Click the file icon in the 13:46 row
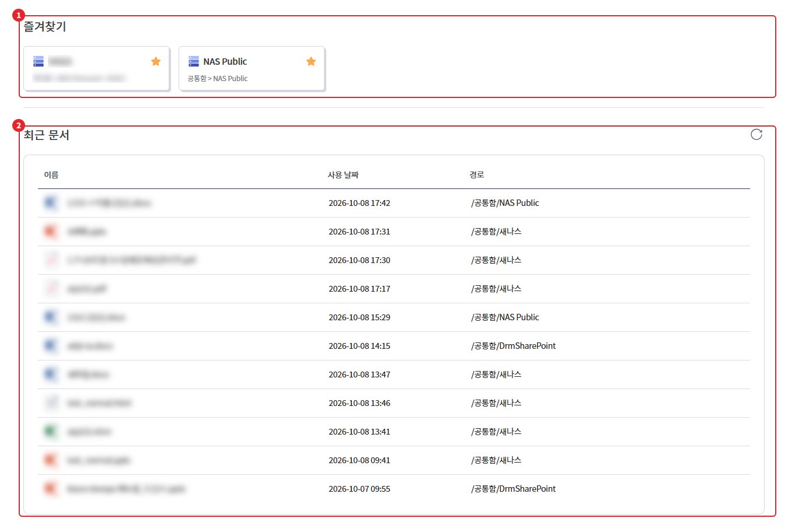 pos(51,403)
